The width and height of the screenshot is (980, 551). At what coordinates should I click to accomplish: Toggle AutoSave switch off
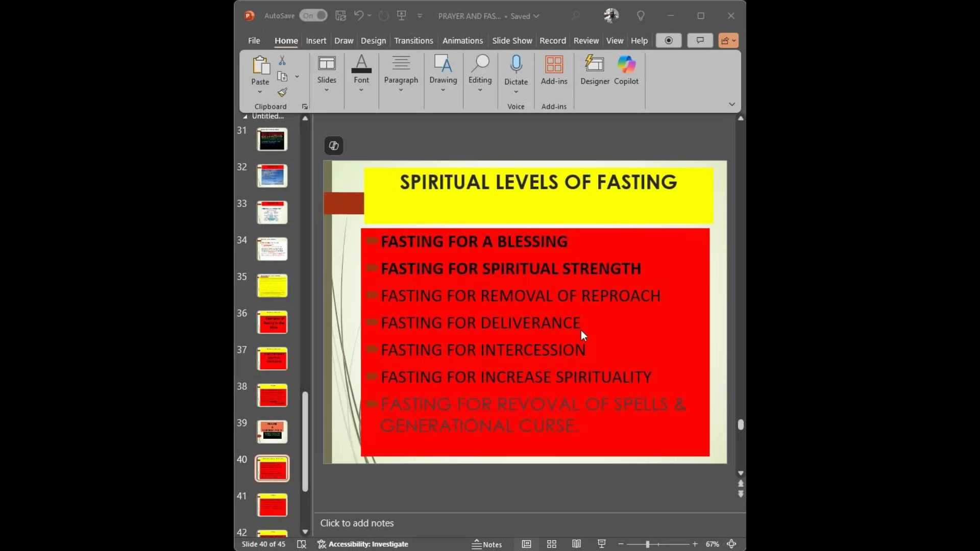pyautogui.click(x=313, y=16)
